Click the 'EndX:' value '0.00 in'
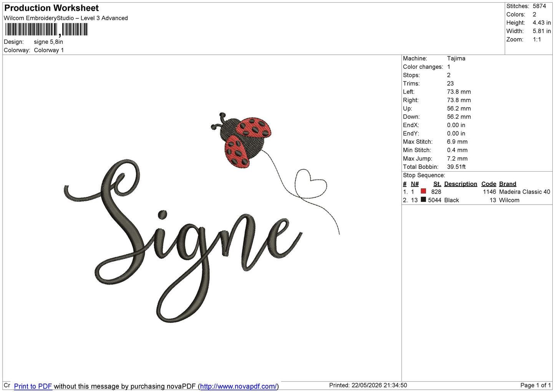This screenshot has width=555, height=392. pos(456,125)
